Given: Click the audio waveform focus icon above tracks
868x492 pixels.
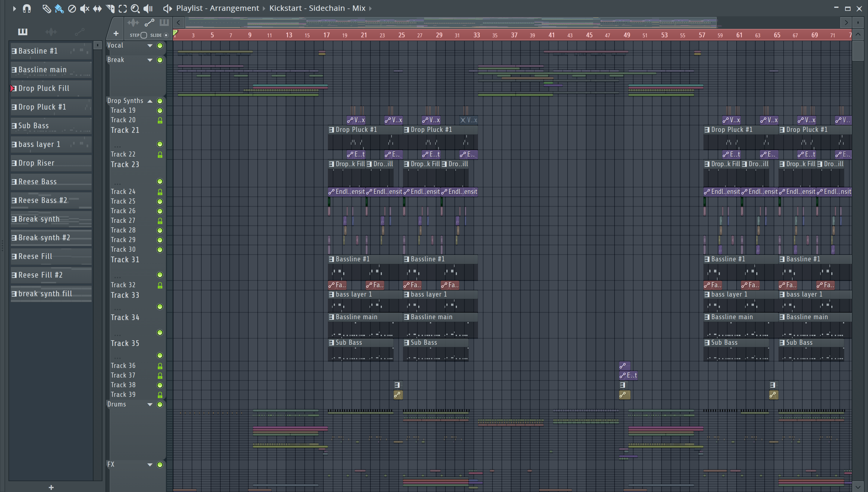Looking at the screenshot, I should pyautogui.click(x=133, y=23).
